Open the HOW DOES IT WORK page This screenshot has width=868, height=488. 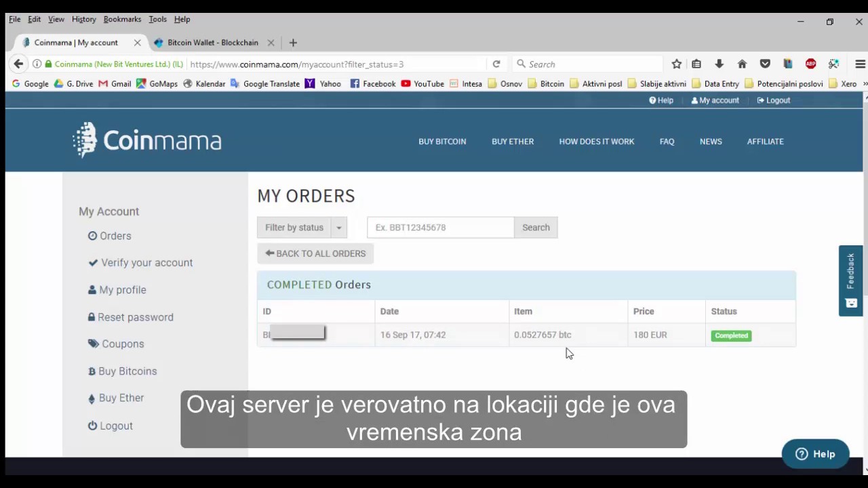(x=597, y=142)
